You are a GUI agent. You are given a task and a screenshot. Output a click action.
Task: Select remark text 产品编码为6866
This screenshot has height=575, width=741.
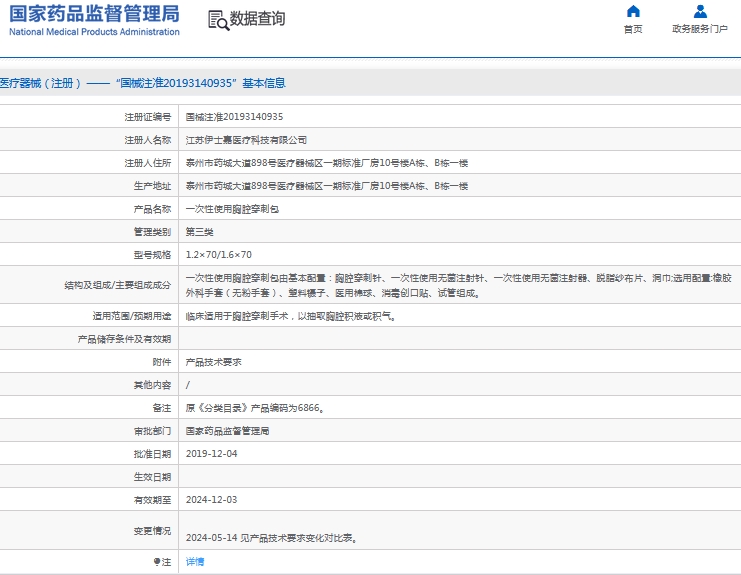point(287,408)
